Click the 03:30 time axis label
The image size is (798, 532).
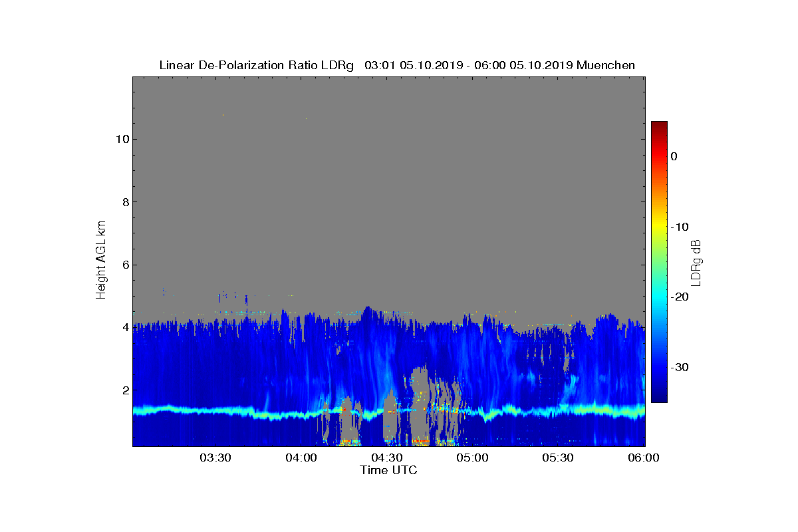click(215, 458)
